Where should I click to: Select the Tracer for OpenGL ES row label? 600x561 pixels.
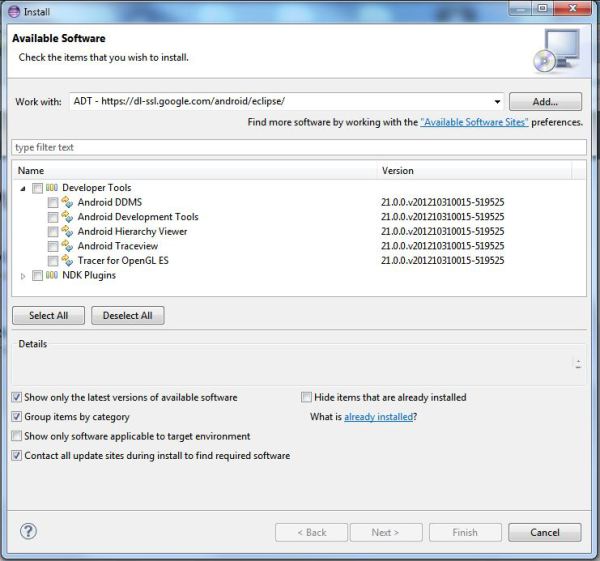click(x=123, y=260)
